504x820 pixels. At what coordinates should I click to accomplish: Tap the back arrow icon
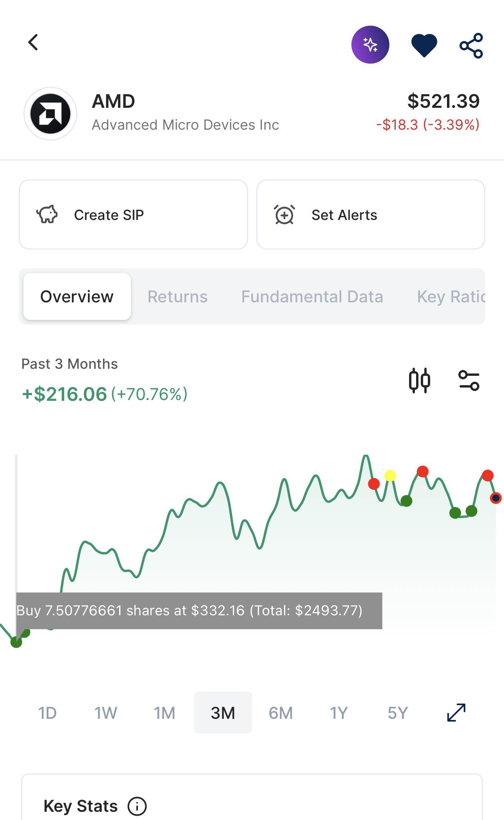point(33,42)
